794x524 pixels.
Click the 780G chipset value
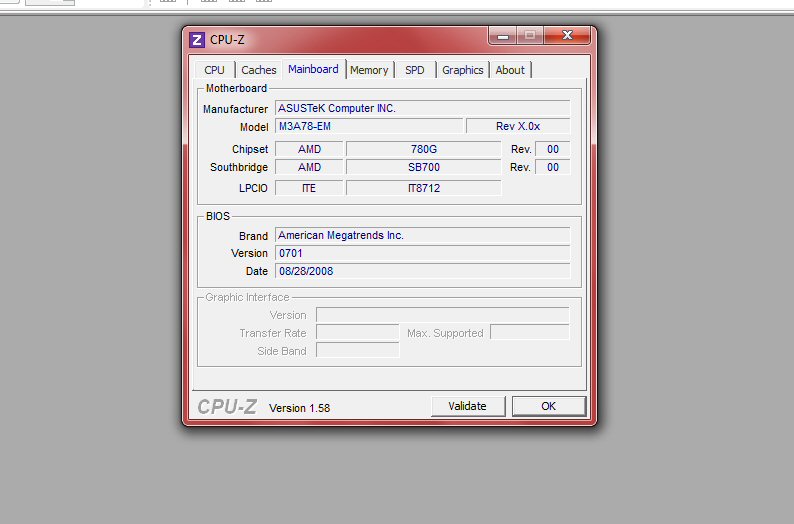click(x=424, y=149)
